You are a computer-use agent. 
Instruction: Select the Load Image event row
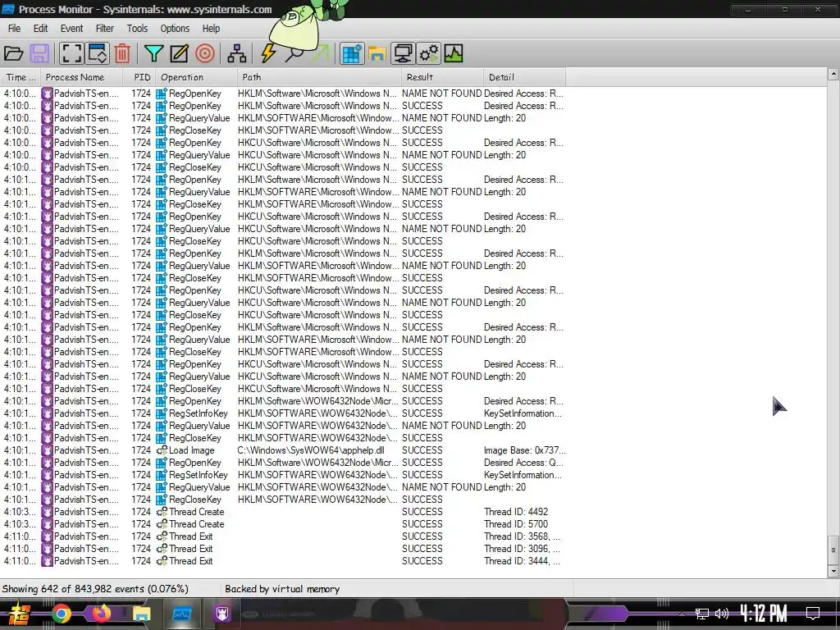[x=283, y=450]
